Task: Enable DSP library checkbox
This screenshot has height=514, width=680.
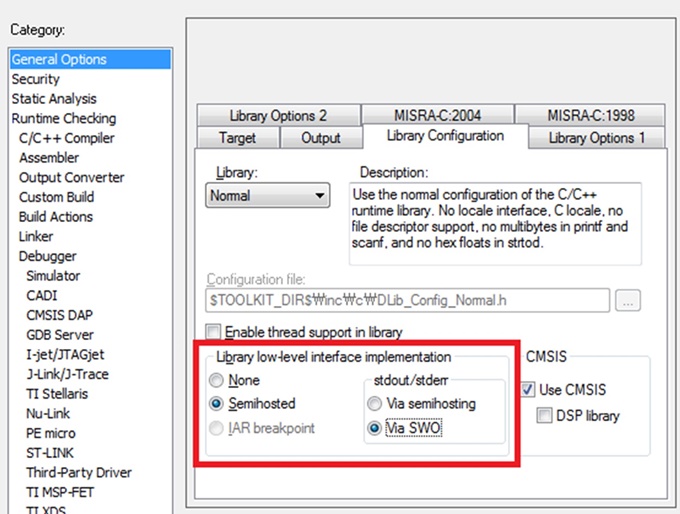Action: pyautogui.click(x=544, y=415)
